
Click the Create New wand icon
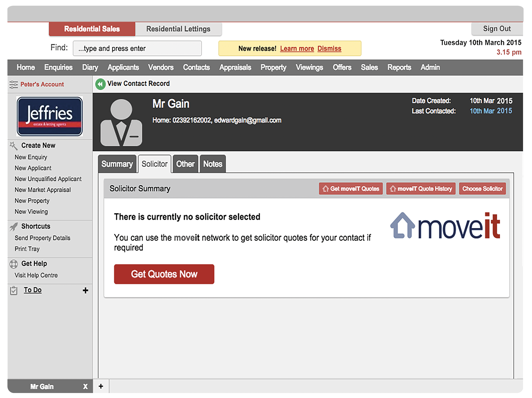(x=13, y=146)
